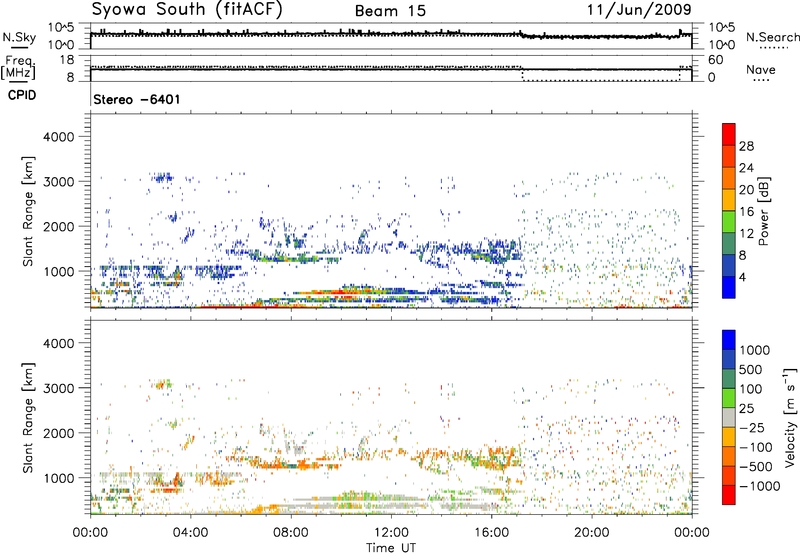Click the 'Slant Range [km]' label of power panel
Viewport: 800px width, 554px height.
coord(28,211)
